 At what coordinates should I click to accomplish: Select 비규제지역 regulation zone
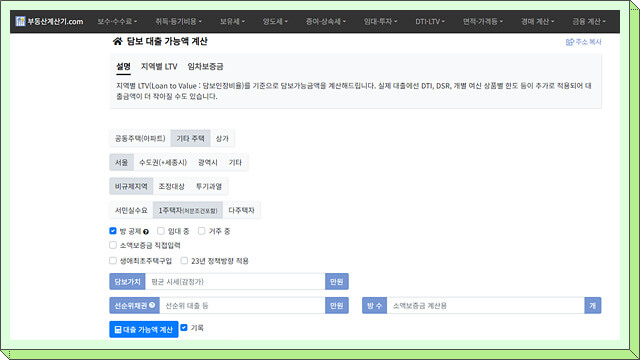(x=131, y=186)
